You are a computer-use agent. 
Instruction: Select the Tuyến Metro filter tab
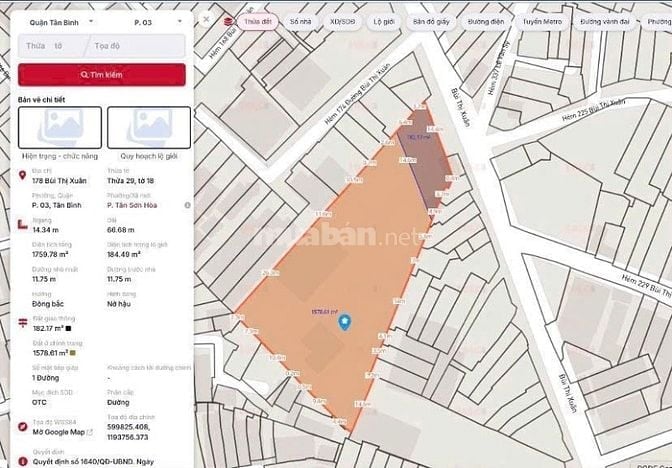pos(546,20)
